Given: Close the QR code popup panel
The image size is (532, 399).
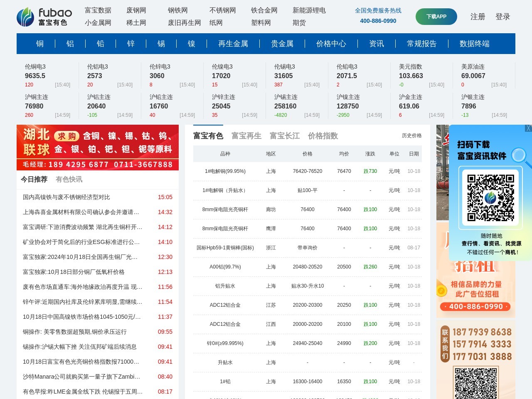Looking at the screenshot, I should tap(528, 128).
